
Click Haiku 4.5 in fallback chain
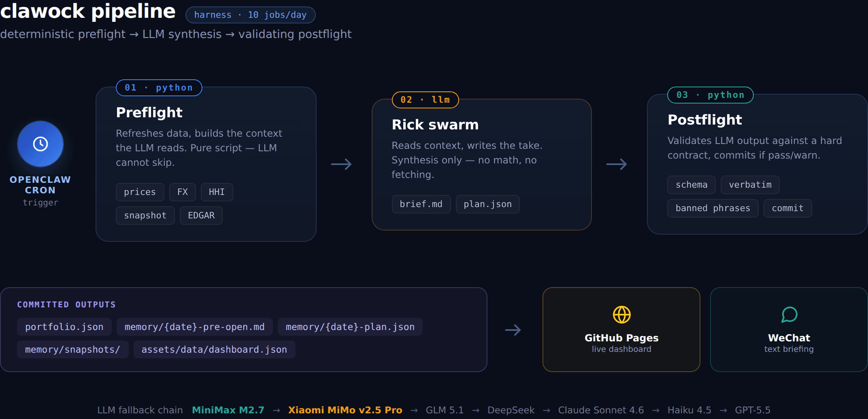(x=689, y=410)
